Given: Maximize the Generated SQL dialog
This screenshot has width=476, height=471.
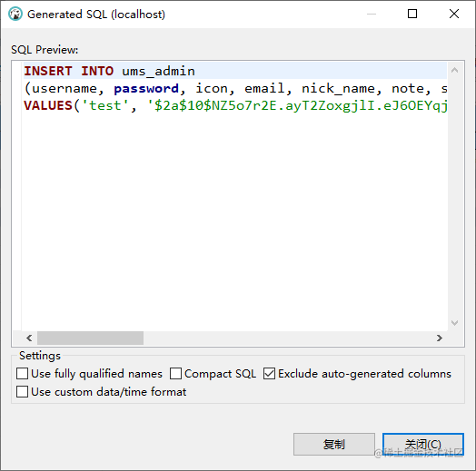Looking at the screenshot, I should (x=412, y=14).
